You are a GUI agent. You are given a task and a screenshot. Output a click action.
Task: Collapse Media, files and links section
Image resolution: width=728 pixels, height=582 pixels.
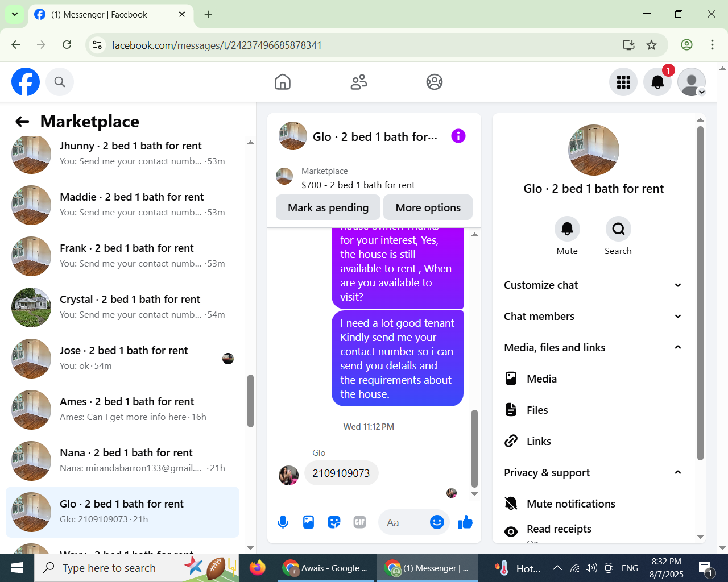593,347
